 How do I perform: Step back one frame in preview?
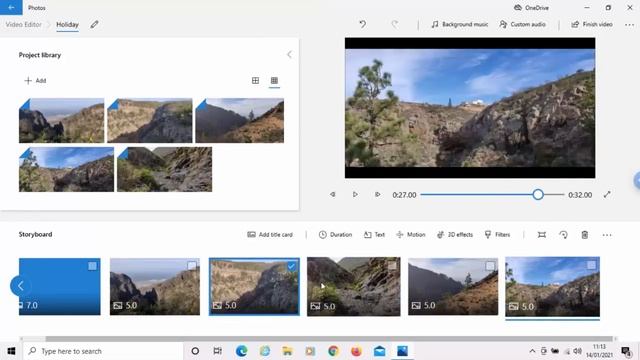point(333,195)
